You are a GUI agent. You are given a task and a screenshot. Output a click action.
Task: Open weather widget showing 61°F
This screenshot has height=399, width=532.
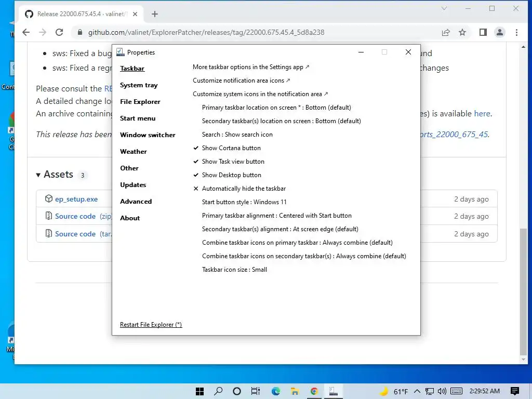(394, 392)
